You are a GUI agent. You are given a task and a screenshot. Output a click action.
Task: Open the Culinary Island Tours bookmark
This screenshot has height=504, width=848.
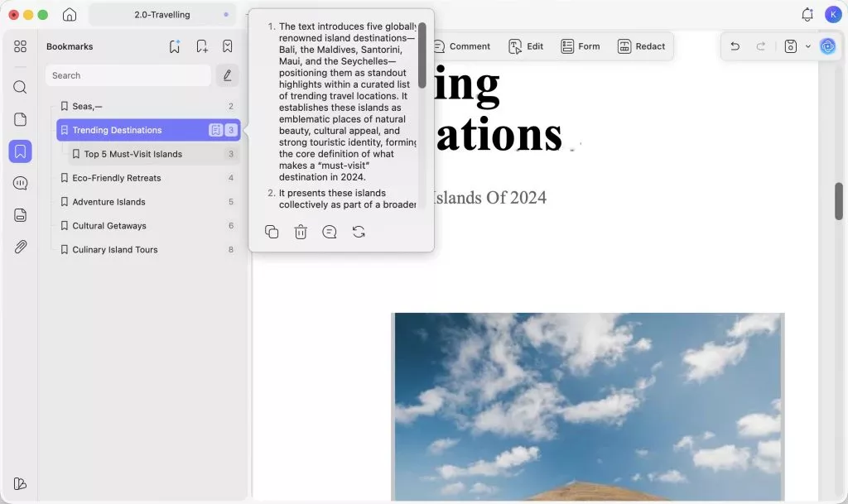(148, 250)
